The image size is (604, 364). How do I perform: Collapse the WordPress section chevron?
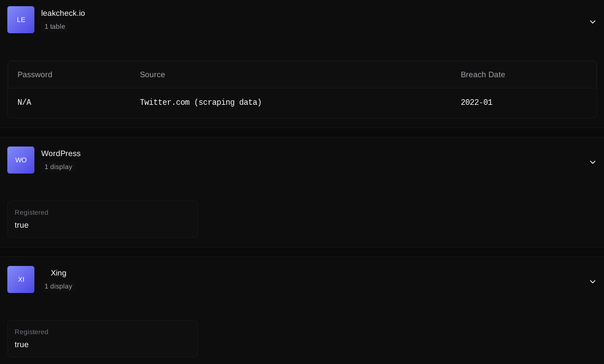(592, 162)
